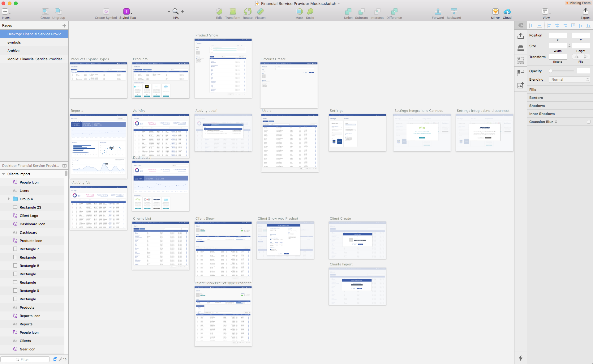The image size is (593, 364).
Task: Click the Edit tool icon
Action: point(219,11)
